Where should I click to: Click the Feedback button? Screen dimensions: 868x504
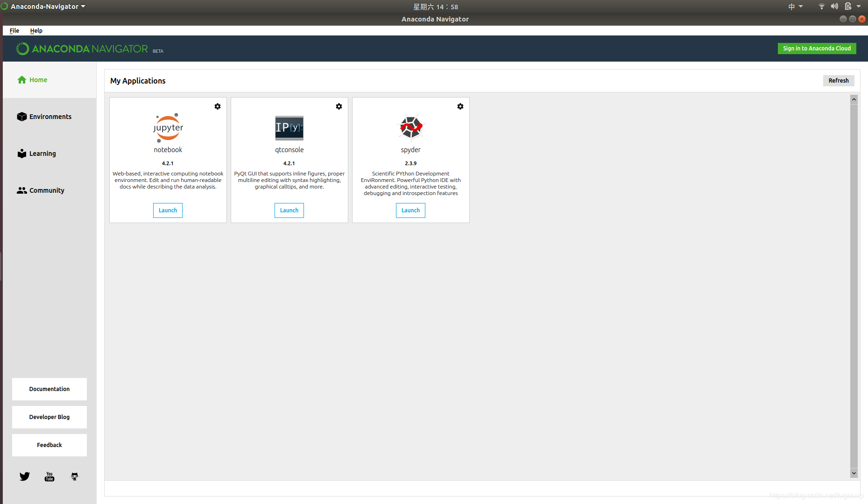click(x=49, y=445)
